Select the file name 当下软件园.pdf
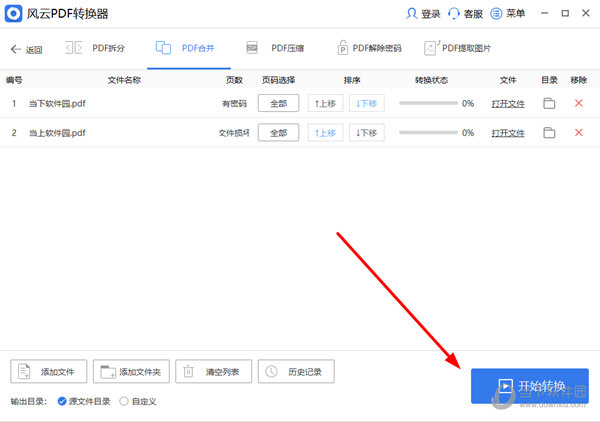This screenshot has height=422, width=600. click(x=57, y=104)
